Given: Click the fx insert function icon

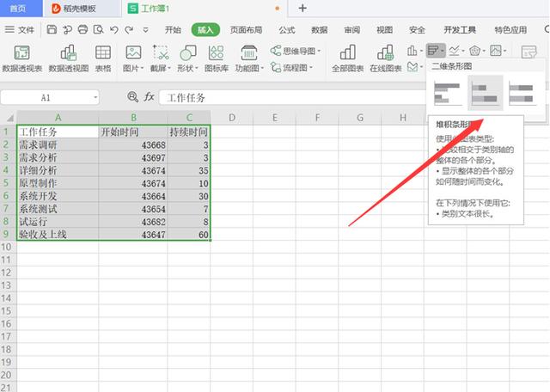Looking at the screenshot, I should point(150,97).
